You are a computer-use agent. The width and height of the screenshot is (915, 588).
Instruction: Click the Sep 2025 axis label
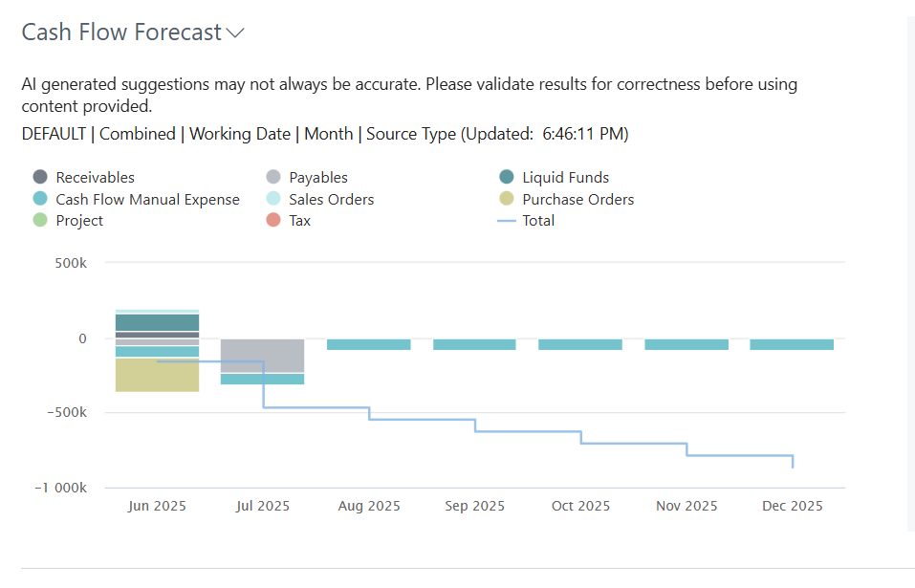(474, 506)
